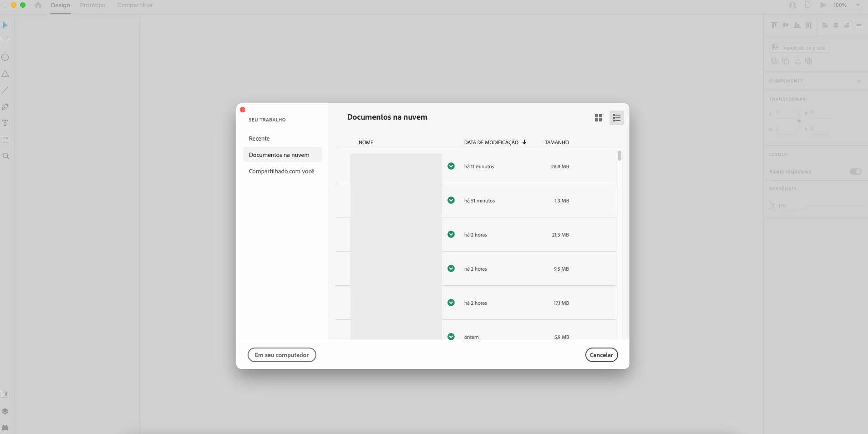Click sync status icon for 9,5 MB file

click(451, 268)
